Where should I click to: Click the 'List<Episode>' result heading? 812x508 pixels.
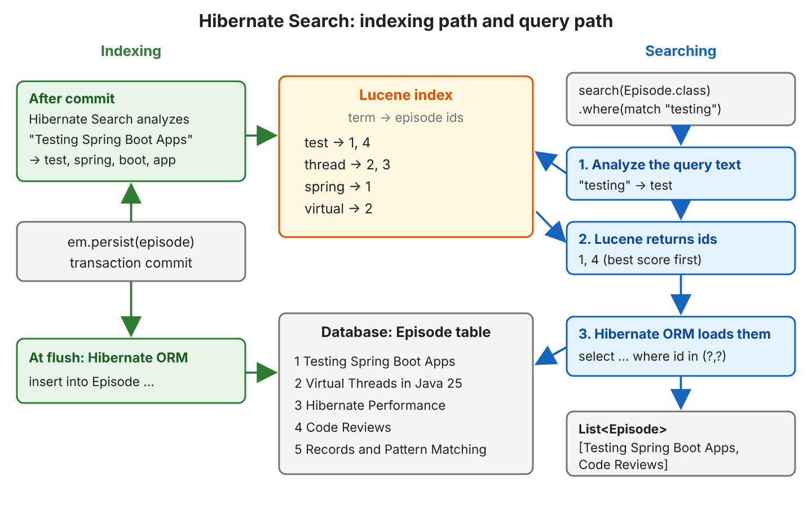coord(623,429)
